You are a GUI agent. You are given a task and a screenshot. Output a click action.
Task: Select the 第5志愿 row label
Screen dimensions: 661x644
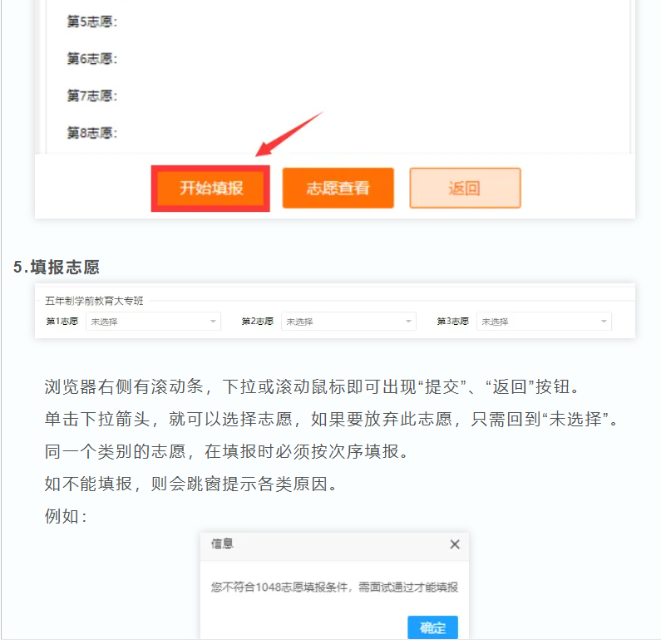(x=92, y=22)
